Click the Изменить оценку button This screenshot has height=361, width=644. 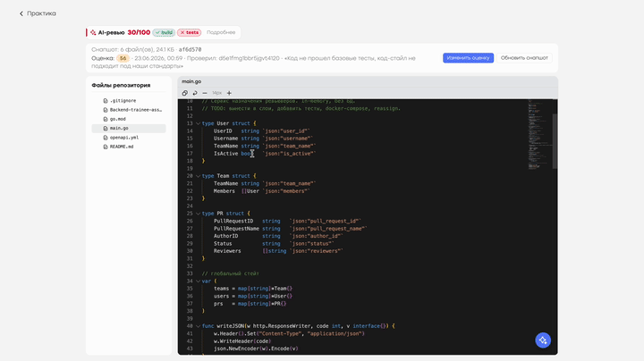(x=468, y=58)
